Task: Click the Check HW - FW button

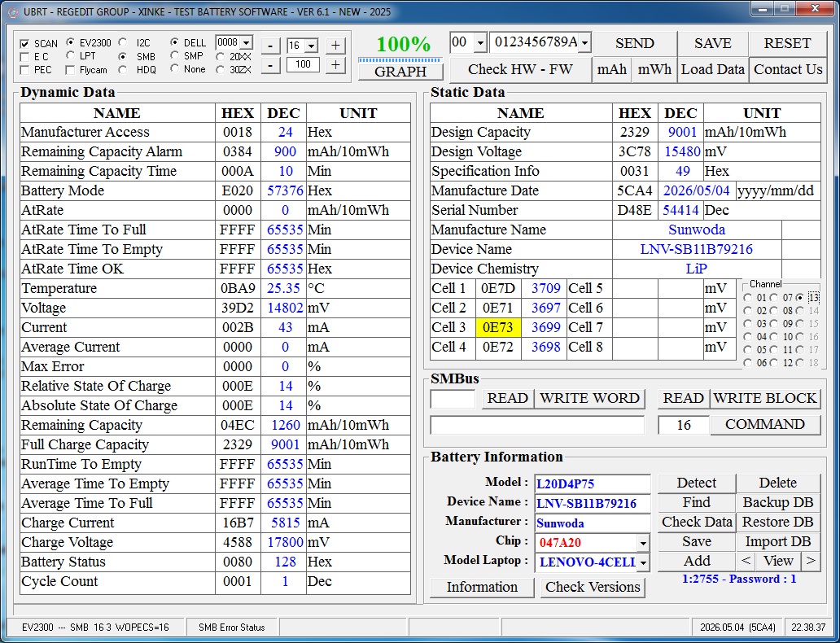Action: coord(520,70)
